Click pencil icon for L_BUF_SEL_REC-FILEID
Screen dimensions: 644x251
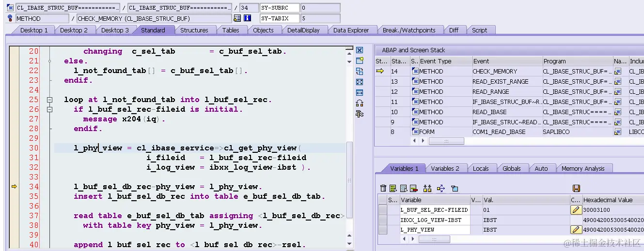coord(576,210)
